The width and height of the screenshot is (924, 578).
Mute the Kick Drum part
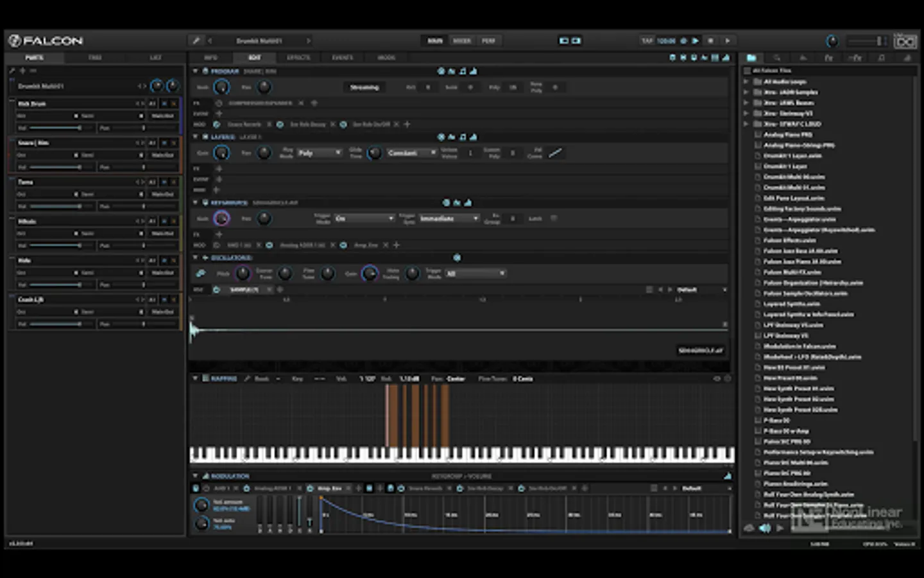point(164,103)
